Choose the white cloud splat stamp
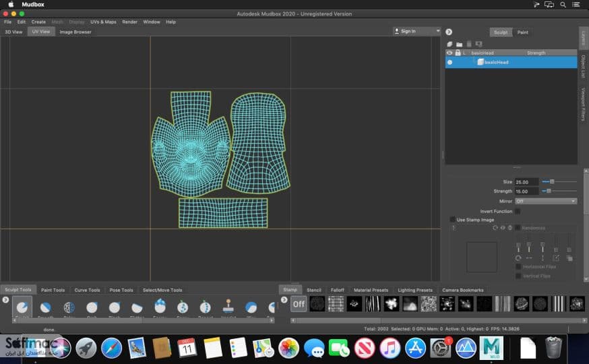This screenshot has width=589, height=364. point(391,303)
